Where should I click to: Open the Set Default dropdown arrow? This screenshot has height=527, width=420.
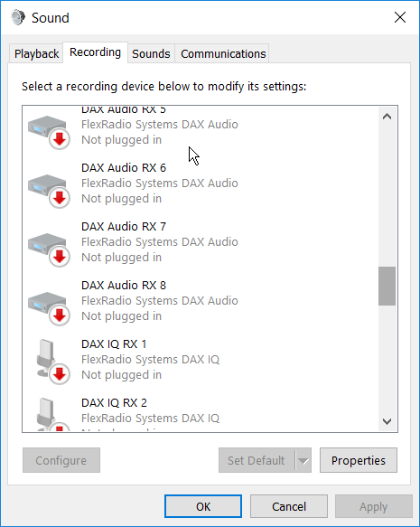tap(303, 460)
